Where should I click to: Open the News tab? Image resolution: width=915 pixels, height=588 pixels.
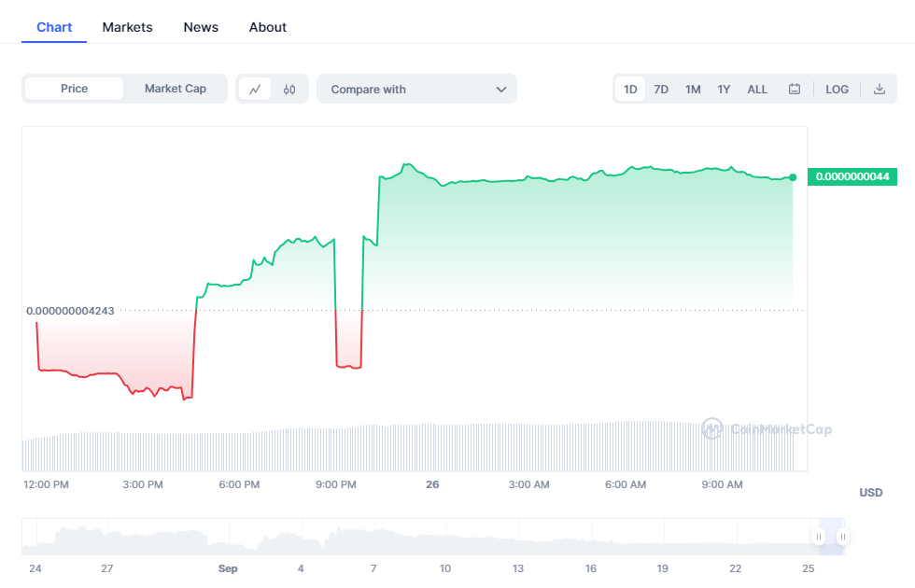click(x=201, y=27)
